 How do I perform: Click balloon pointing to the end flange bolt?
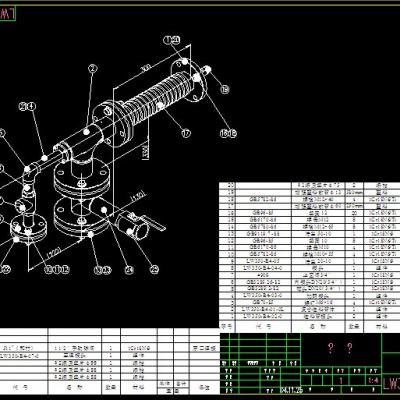click(225, 89)
